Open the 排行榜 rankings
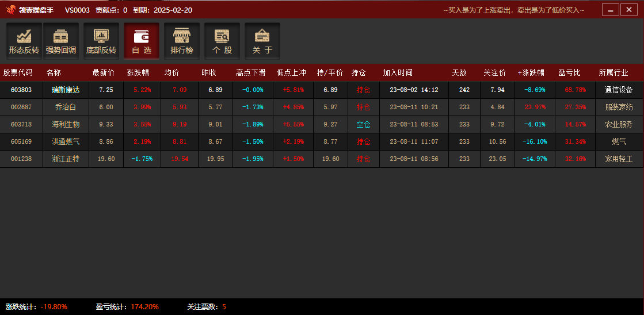This screenshot has width=644, height=315. coord(182,41)
